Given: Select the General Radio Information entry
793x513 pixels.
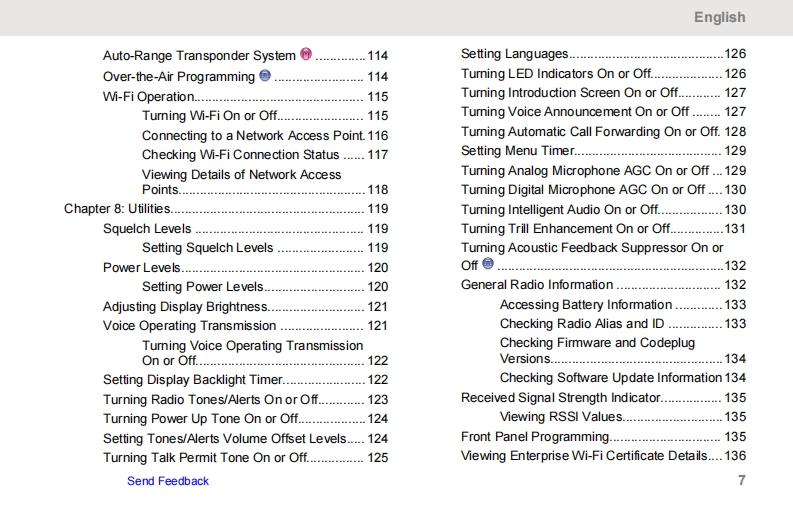Looking at the screenshot, I should pos(537,285).
